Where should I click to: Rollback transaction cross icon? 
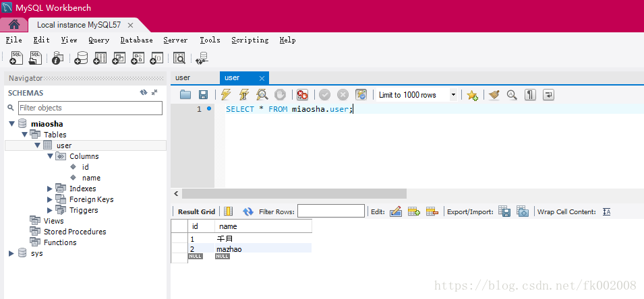[343, 95]
